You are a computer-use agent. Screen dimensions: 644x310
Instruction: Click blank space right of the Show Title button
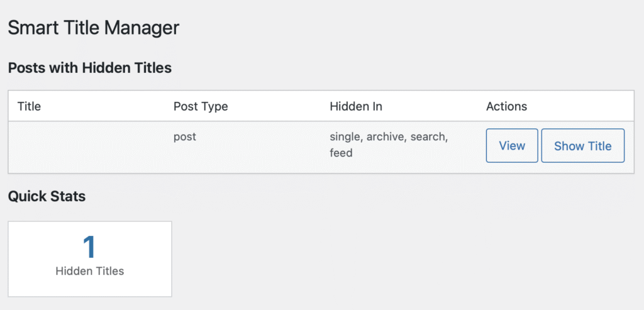tap(630, 146)
